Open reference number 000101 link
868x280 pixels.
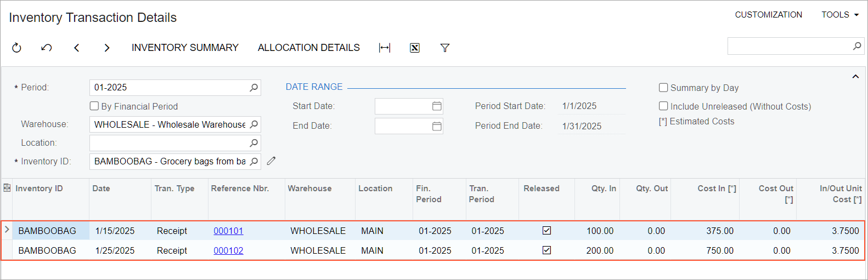coord(228,231)
